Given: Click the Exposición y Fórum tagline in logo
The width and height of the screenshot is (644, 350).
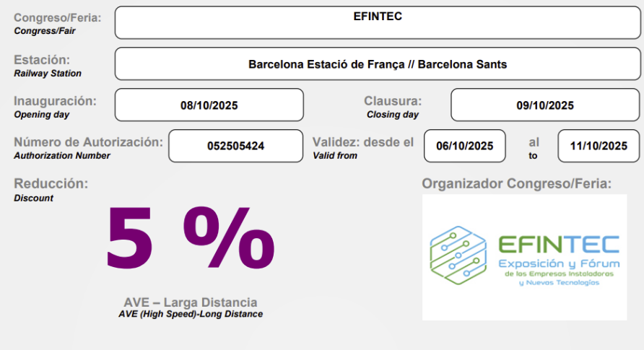Looking at the screenshot, I should 559,264.
